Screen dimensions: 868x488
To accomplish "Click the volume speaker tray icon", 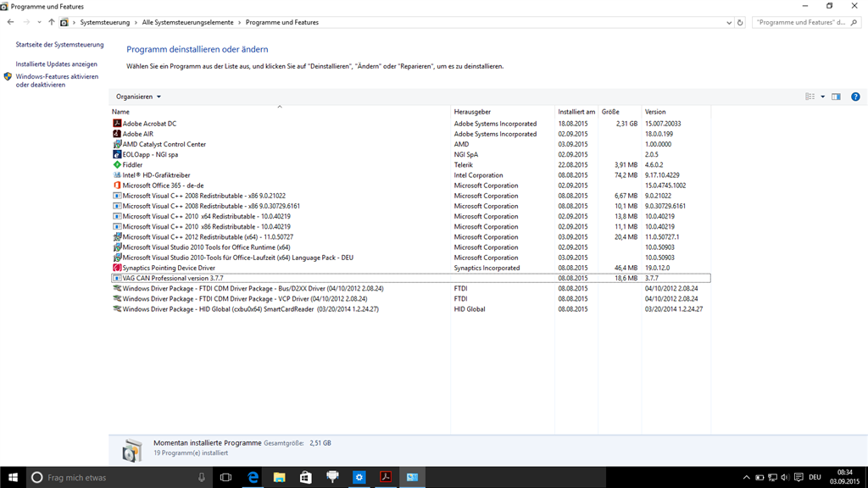I will (785, 477).
